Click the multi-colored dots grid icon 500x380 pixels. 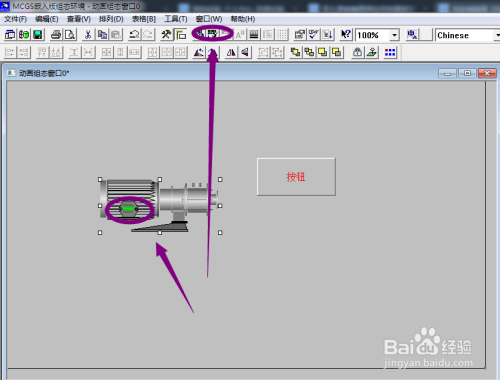click(390, 52)
